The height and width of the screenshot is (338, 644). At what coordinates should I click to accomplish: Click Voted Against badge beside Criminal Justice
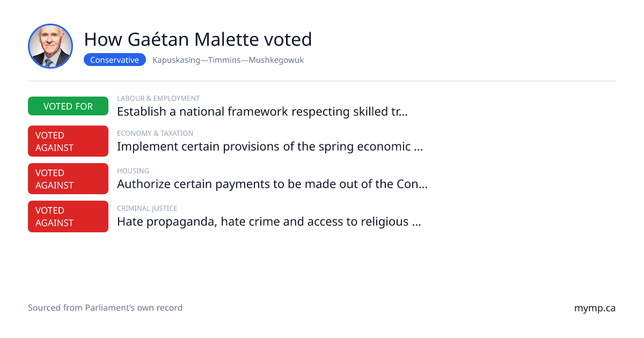point(68,216)
